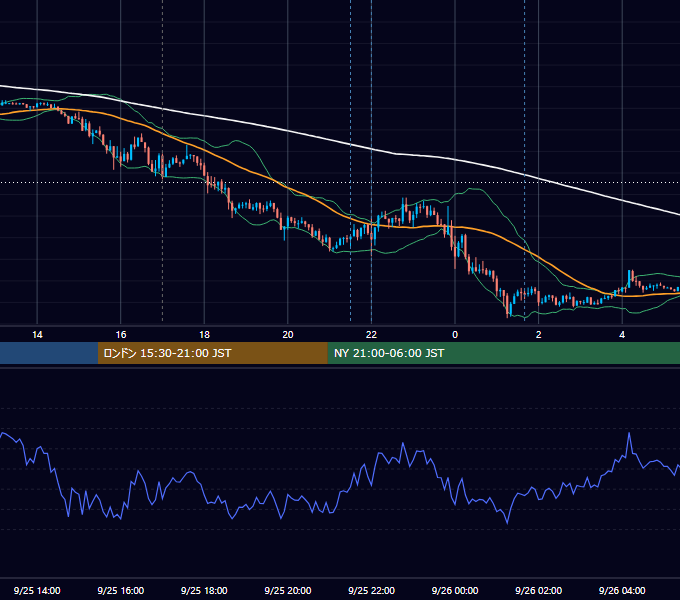This screenshot has width=680, height=600.
Task: Click the 9/26 02:00 date label
Action: point(538,590)
